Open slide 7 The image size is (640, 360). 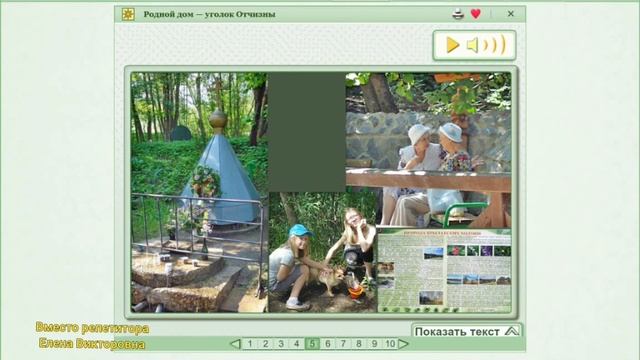[343, 344]
